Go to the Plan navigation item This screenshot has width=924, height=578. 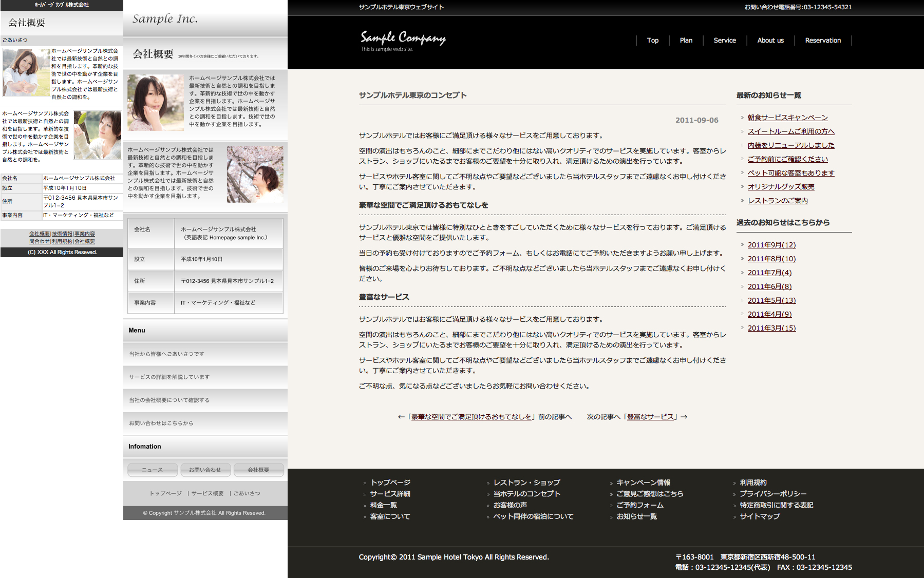click(x=686, y=41)
